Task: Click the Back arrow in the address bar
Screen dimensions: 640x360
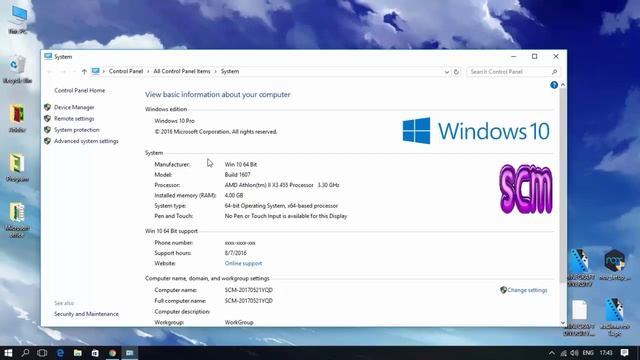Action: (x=50, y=72)
